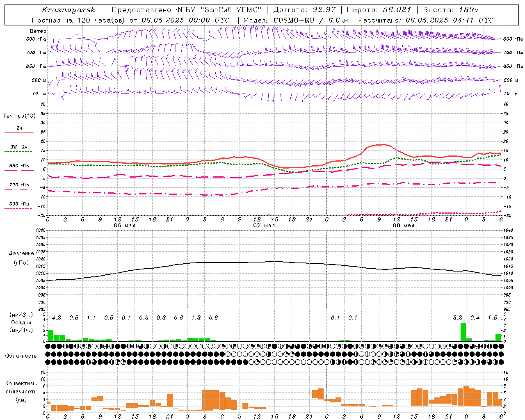Viewport: 525px width, 420px height.
Task: Click the '0.3' precipitation value
Action: (x=161, y=318)
